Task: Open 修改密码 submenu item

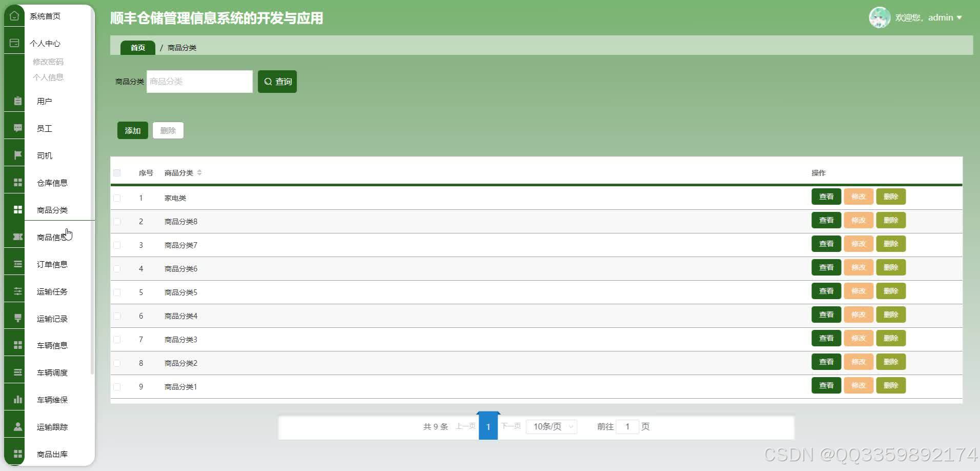Action: (48, 62)
